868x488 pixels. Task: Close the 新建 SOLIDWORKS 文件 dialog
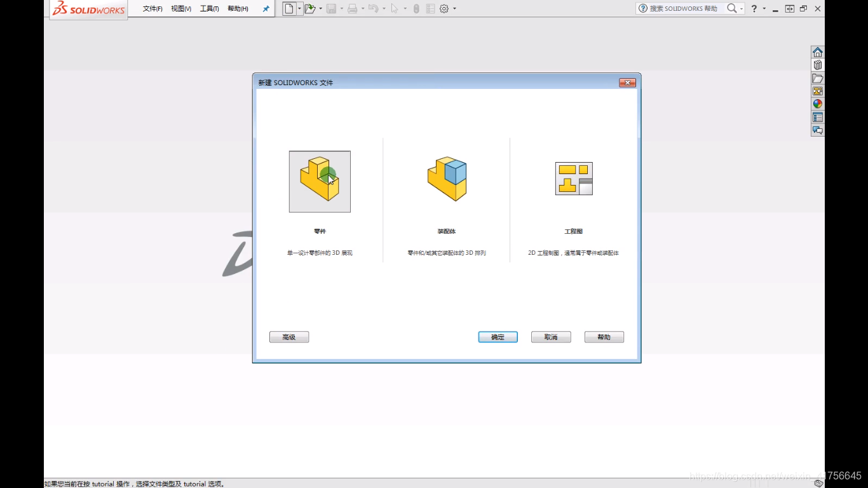(627, 83)
